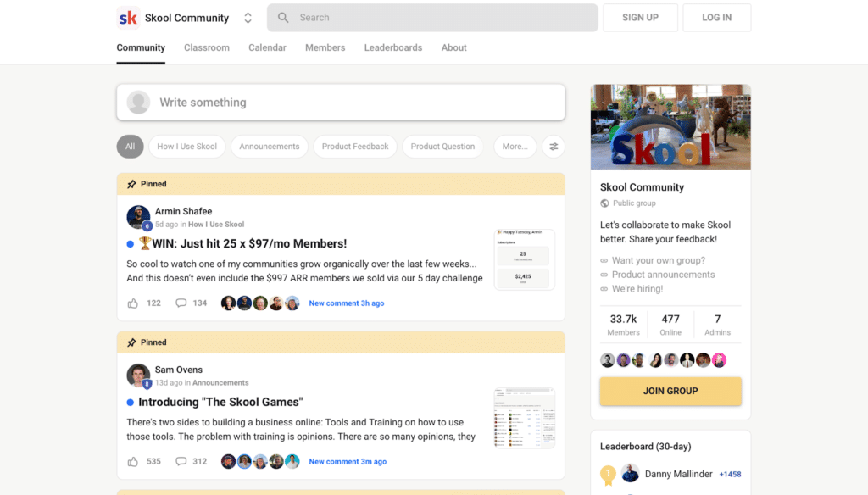This screenshot has height=495, width=868.
Task: Like Armin Shafee's WIN post
Action: (x=133, y=303)
